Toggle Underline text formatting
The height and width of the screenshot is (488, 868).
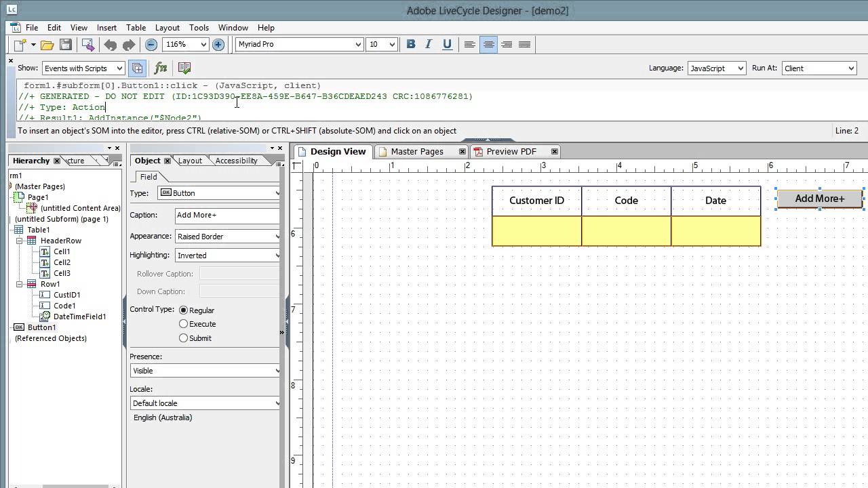[x=447, y=44]
